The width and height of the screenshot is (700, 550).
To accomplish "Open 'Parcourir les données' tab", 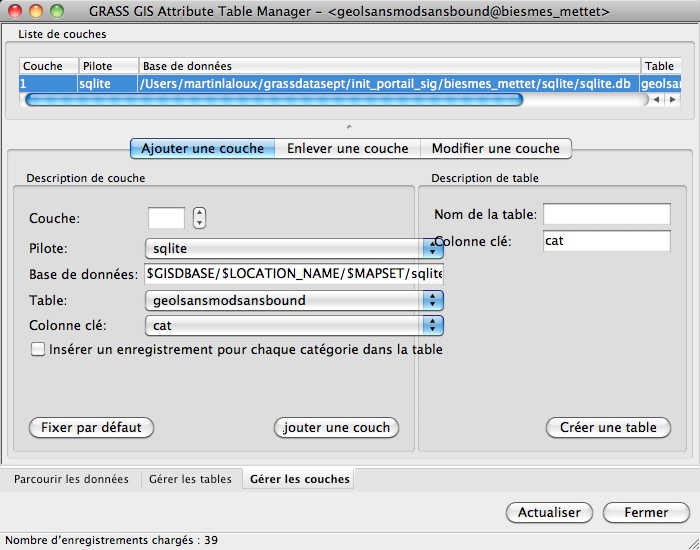I will (71, 479).
